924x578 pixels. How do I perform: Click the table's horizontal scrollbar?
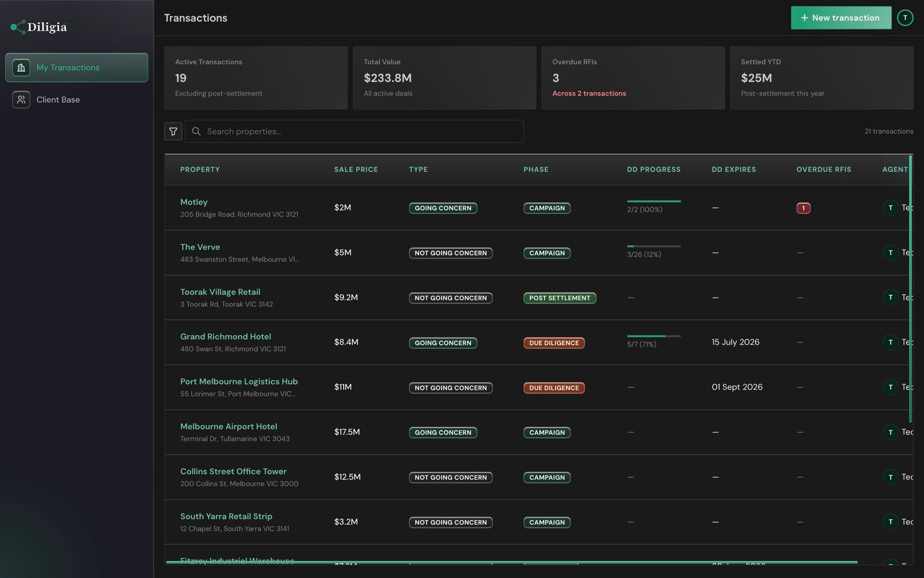(x=512, y=562)
